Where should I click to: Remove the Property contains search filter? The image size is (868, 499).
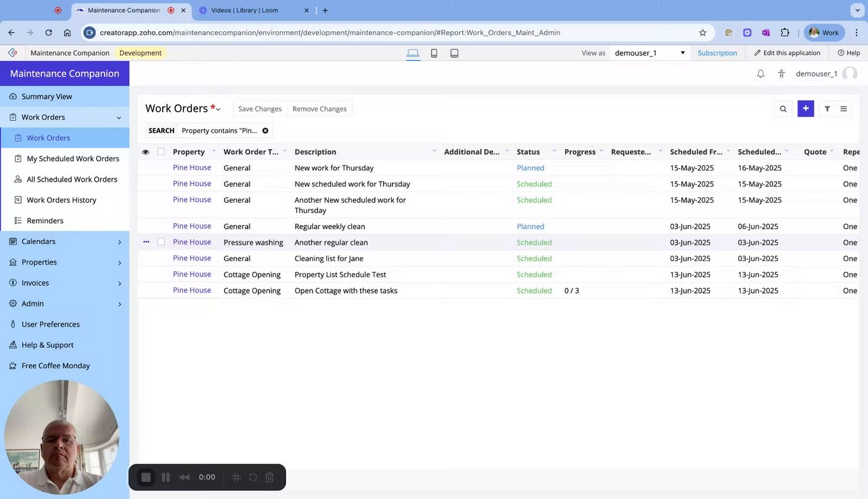[x=265, y=131]
